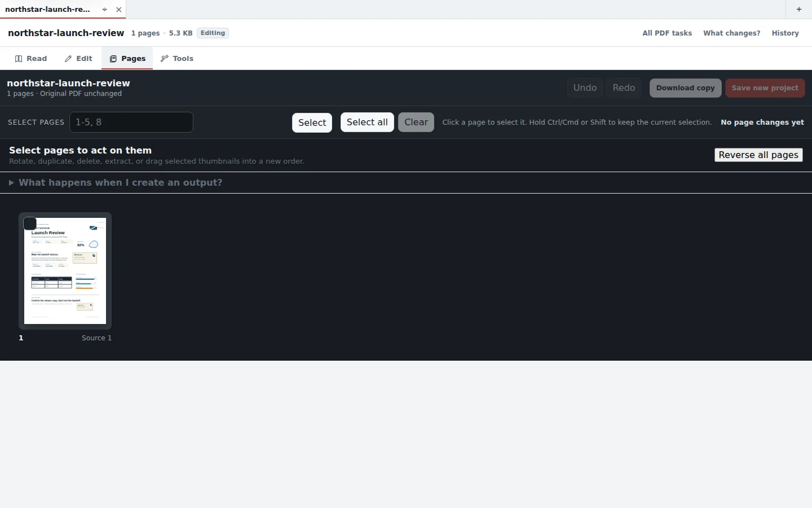Click Save new project
Screen dimensions: 812x508
[x=765, y=88]
